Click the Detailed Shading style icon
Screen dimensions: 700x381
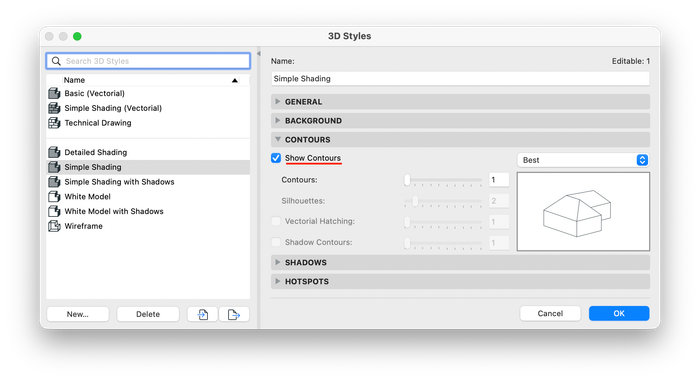(x=54, y=152)
